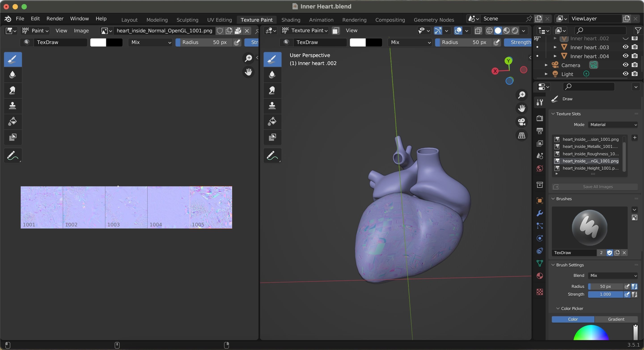
Task: Open Paint mode dropdown in image editor
Action: tap(35, 30)
